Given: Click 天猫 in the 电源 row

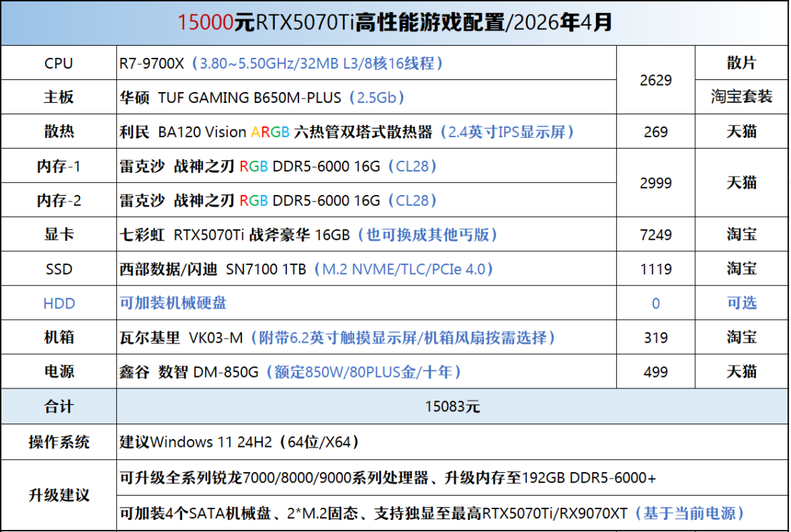Looking at the screenshot, I should pos(742,371).
